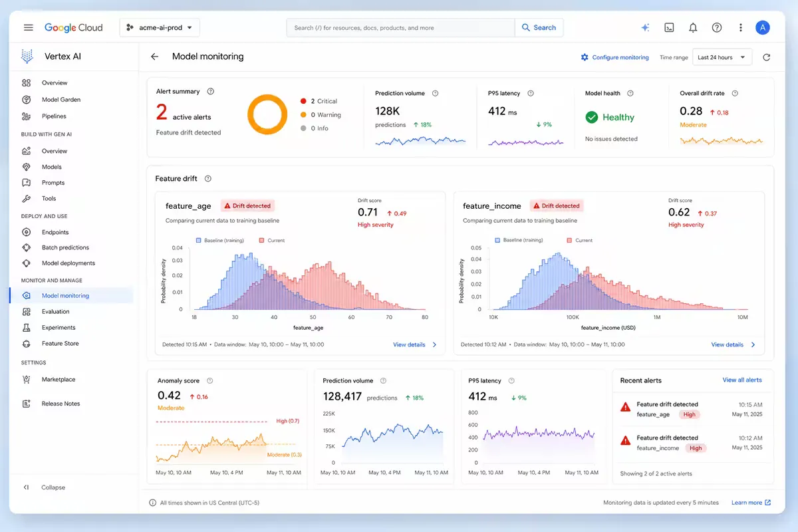This screenshot has width=798, height=532.
Task: Open the notifications bell
Action: [693, 27]
